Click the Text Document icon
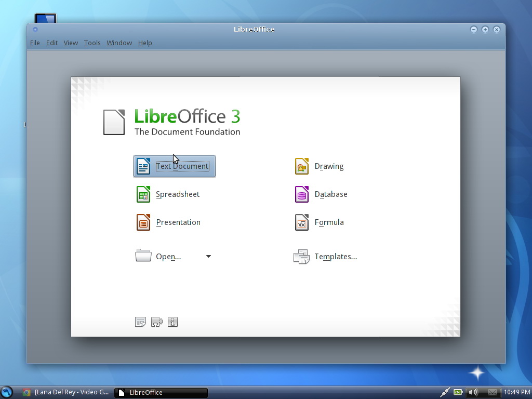The height and width of the screenshot is (399, 532). pyautogui.click(x=143, y=166)
